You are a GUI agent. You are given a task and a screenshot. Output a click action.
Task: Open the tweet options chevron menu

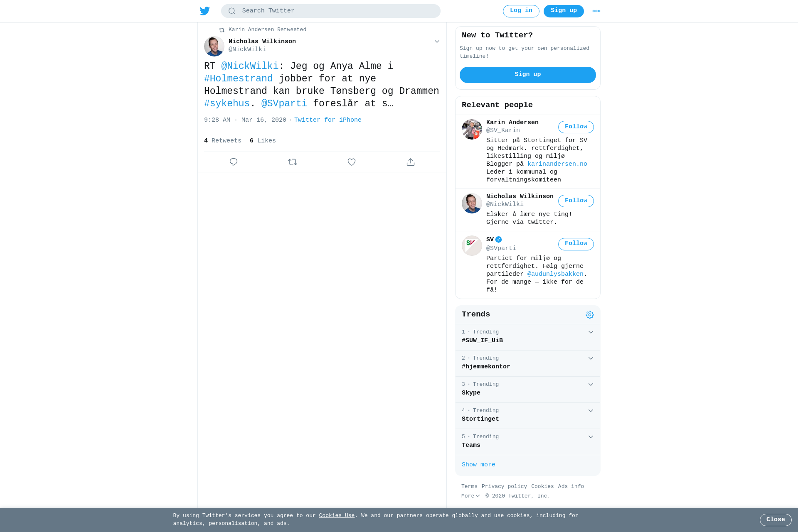[437, 42]
